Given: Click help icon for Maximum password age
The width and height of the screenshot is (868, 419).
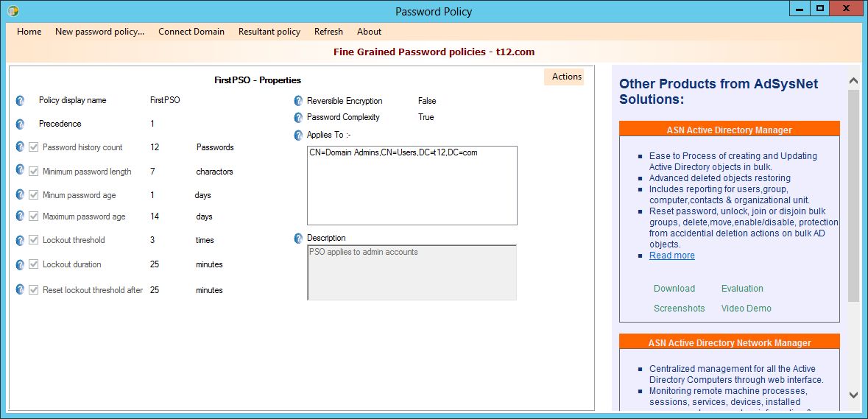Looking at the screenshot, I should pyautogui.click(x=21, y=216).
